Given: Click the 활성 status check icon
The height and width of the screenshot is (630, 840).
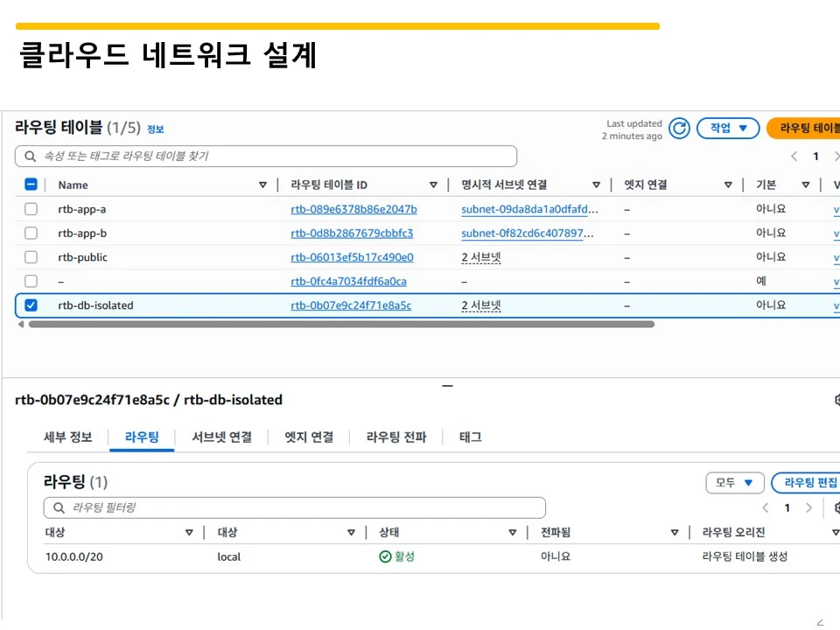Looking at the screenshot, I should 385,556.
